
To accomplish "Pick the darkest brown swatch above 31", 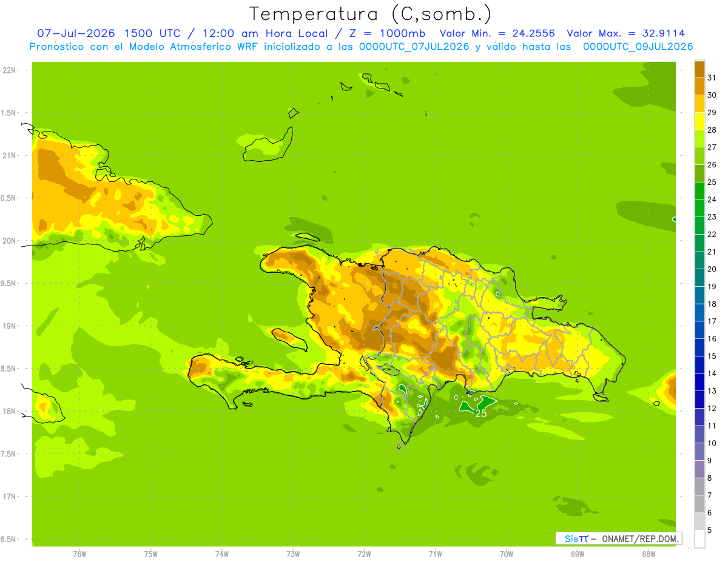I will (x=699, y=69).
